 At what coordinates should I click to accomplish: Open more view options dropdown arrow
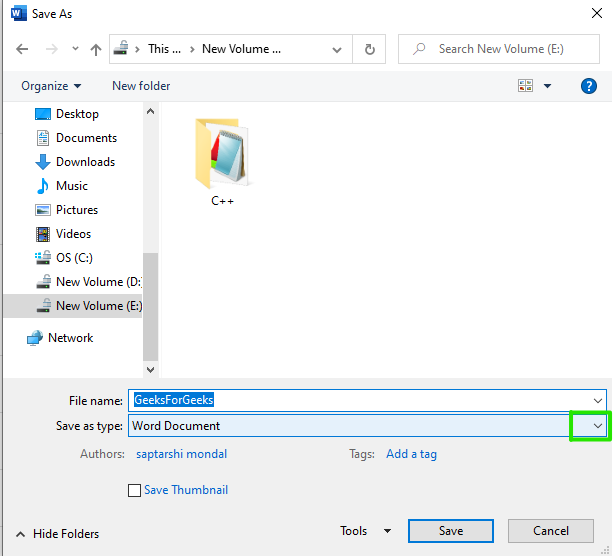547,86
